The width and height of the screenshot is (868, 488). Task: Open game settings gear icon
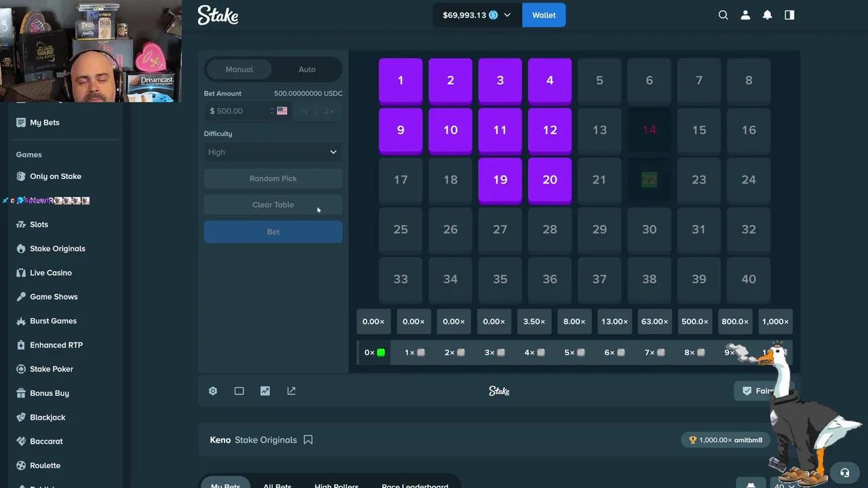[213, 391]
